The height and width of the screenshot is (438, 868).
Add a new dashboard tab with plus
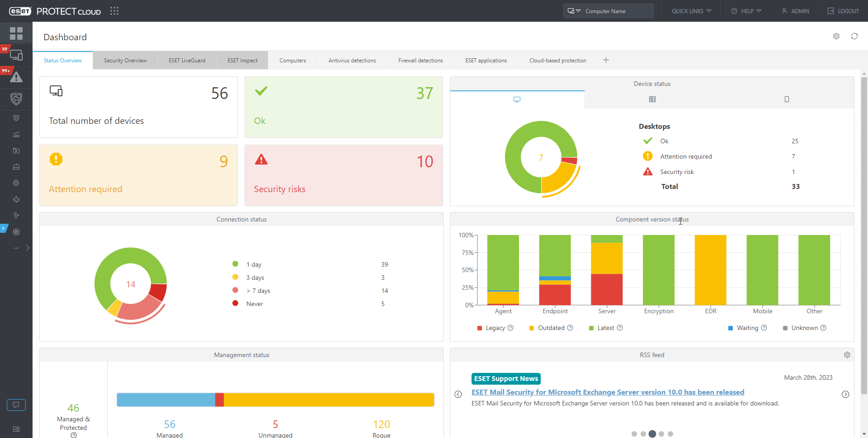(x=606, y=60)
